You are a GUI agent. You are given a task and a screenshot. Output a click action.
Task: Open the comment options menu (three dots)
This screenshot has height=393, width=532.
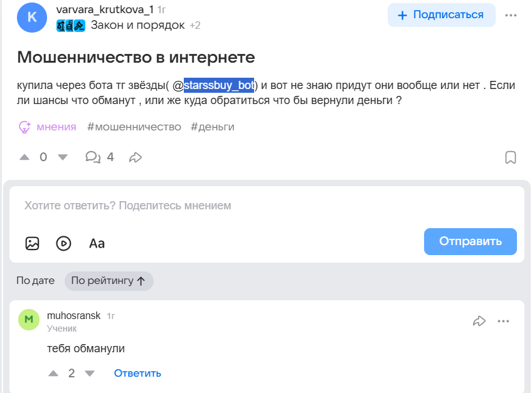[503, 320]
